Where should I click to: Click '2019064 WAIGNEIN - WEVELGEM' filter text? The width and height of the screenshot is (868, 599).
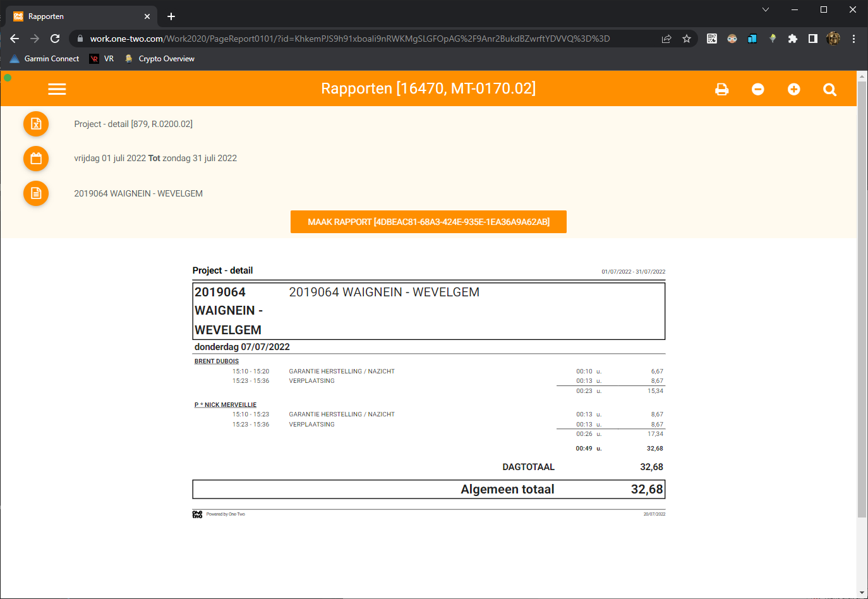point(138,193)
